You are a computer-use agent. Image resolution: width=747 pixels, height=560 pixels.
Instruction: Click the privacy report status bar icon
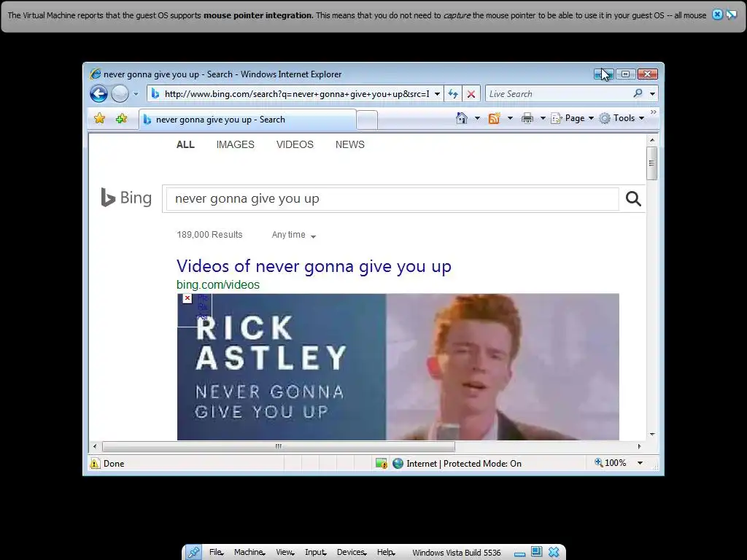[381, 463]
